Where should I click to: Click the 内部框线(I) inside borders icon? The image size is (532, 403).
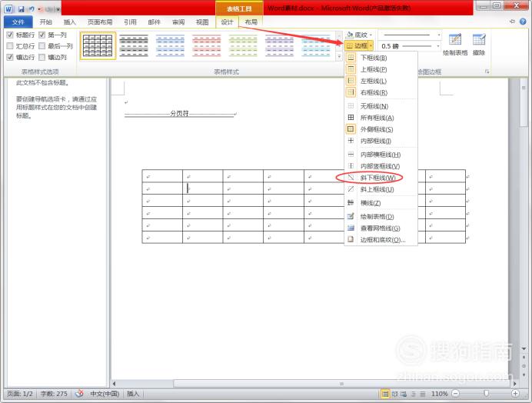pos(351,141)
